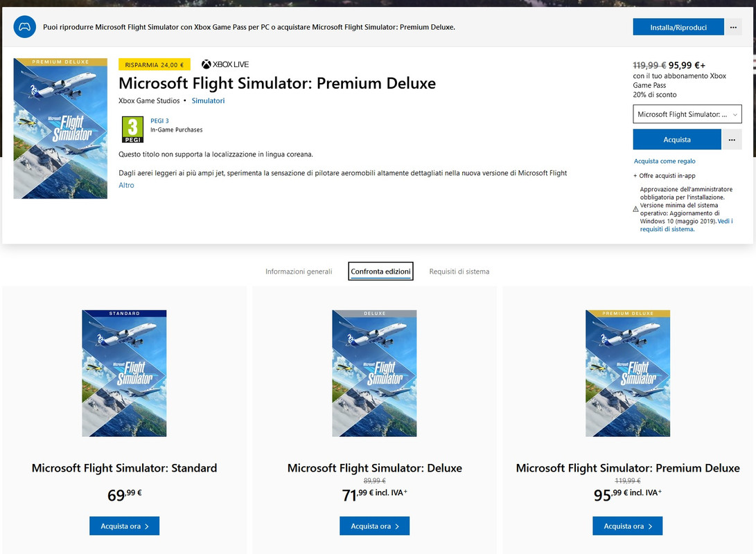Click the Microsoft Flight Simulator: Standard title

(x=125, y=468)
